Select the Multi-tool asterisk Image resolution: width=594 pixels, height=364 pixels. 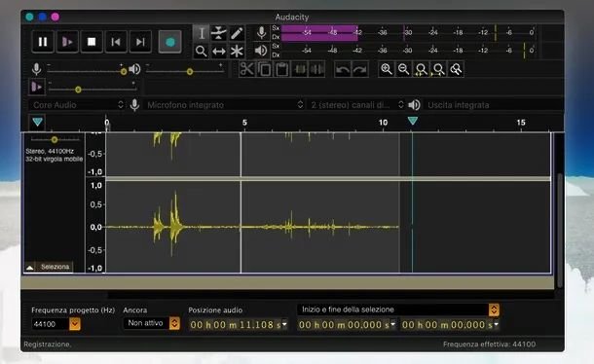pos(237,51)
